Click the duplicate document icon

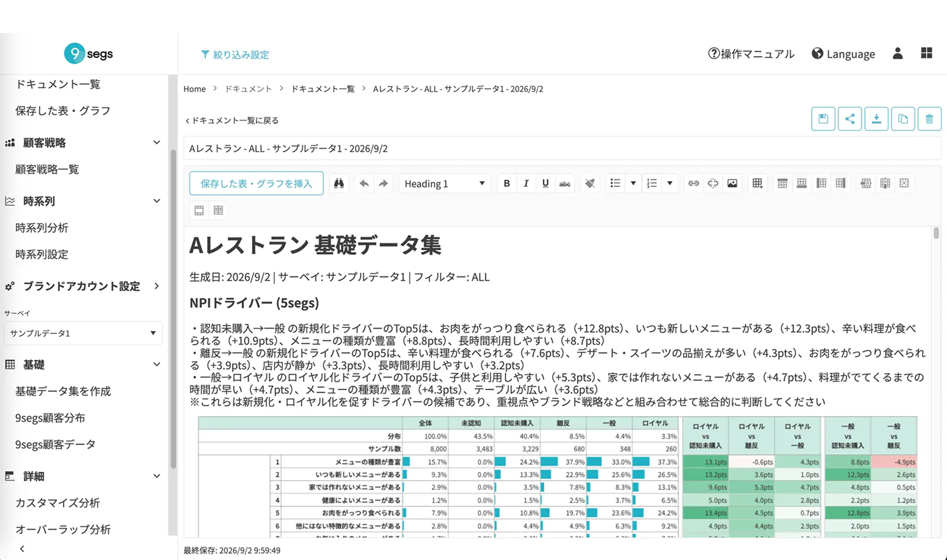click(903, 119)
